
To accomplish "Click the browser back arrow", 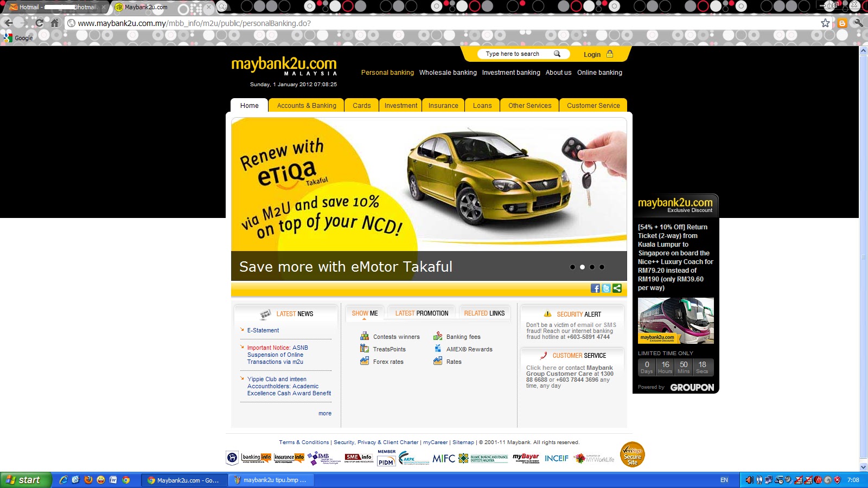I will click(x=8, y=23).
